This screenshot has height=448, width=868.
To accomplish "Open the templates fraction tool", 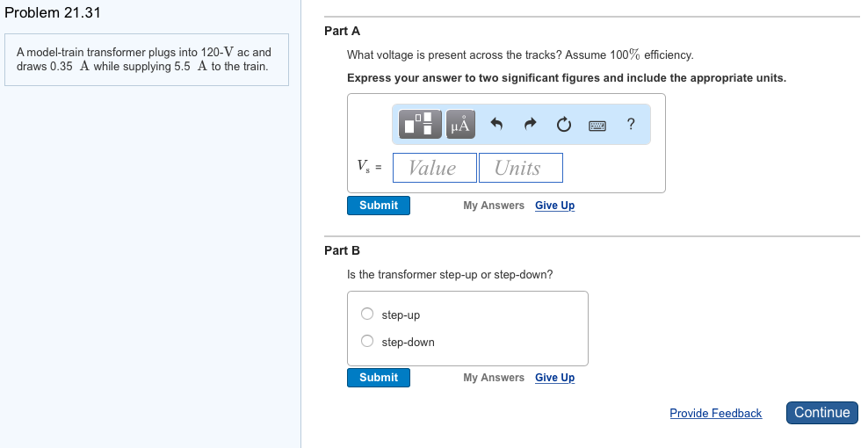I will pyautogui.click(x=421, y=125).
